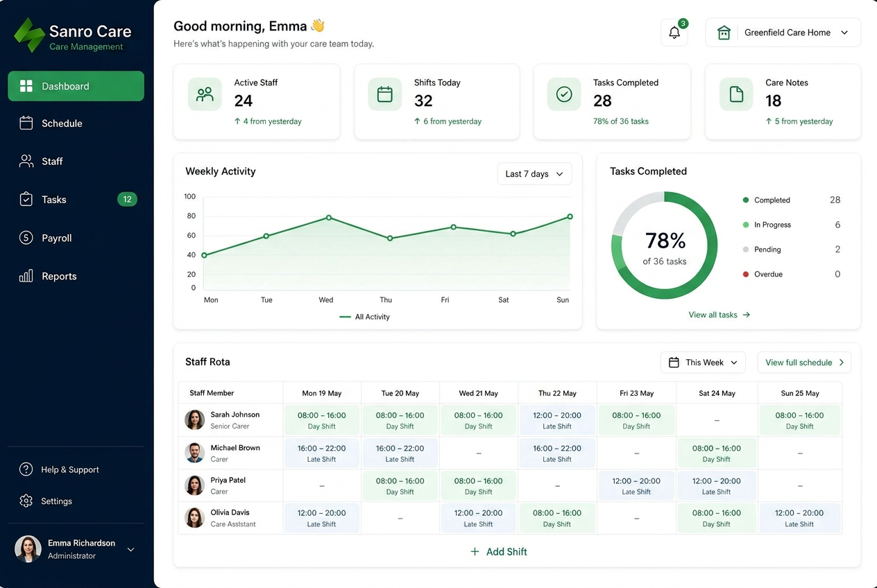
Task: Click the Sanro Care logo icon
Action: click(x=29, y=35)
